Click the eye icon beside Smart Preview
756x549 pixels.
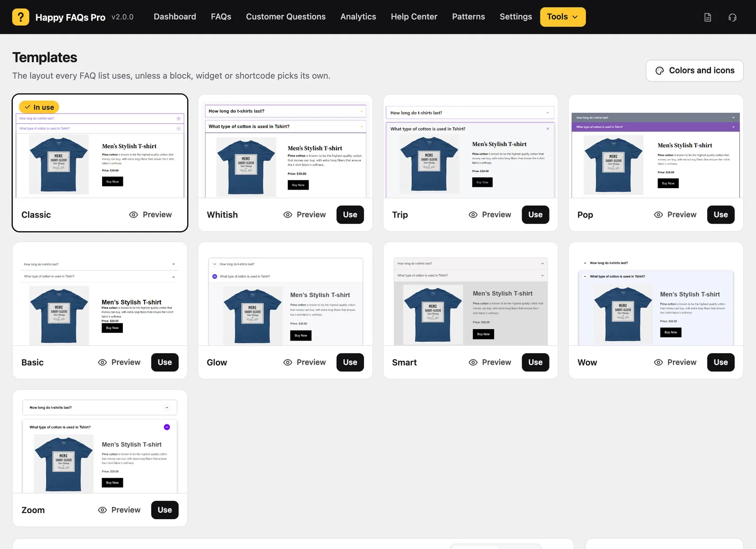[473, 362]
